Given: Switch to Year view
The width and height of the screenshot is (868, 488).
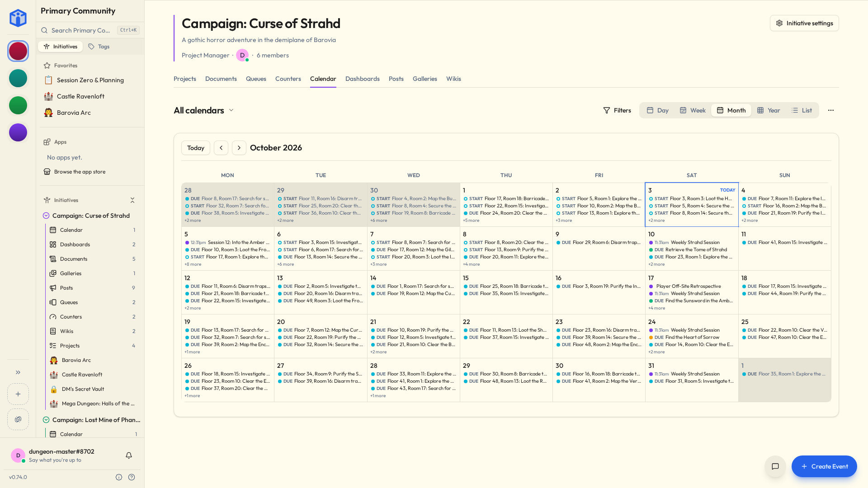Looking at the screenshot, I should point(769,110).
